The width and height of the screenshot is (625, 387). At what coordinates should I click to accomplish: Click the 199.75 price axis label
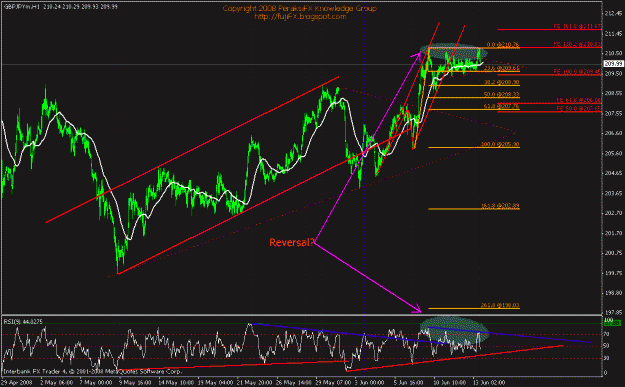click(613, 273)
